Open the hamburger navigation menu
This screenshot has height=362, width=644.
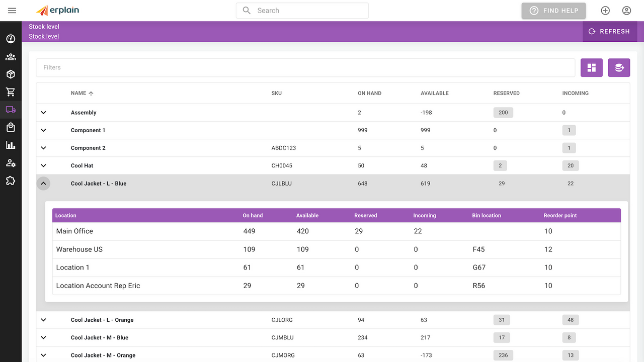(12, 11)
